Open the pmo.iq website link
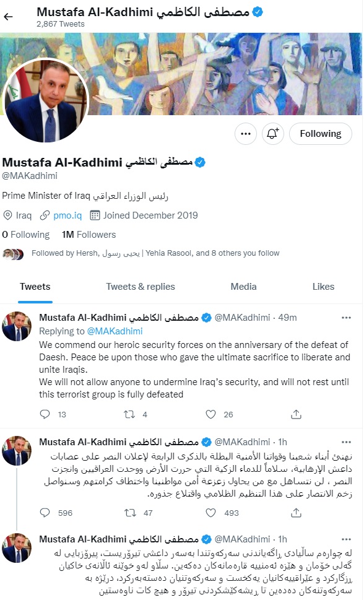The height and width of the screenshot is (600, 364). click(x=67, y=215)
